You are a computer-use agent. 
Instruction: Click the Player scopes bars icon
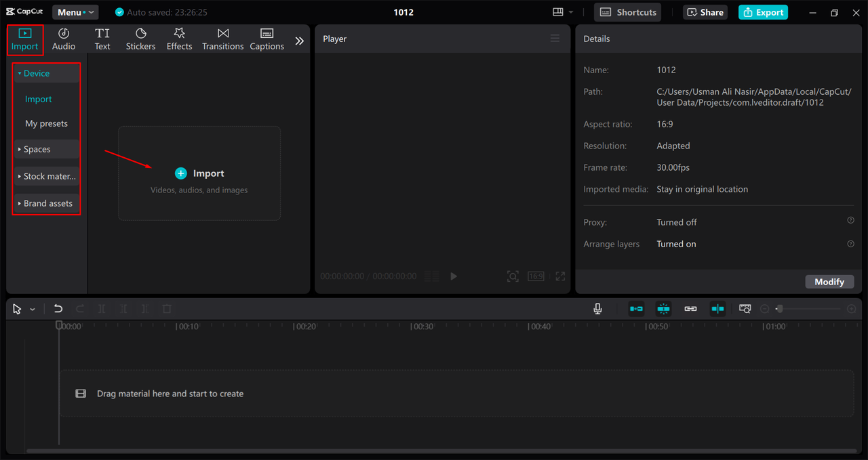(x=431, y=276)
